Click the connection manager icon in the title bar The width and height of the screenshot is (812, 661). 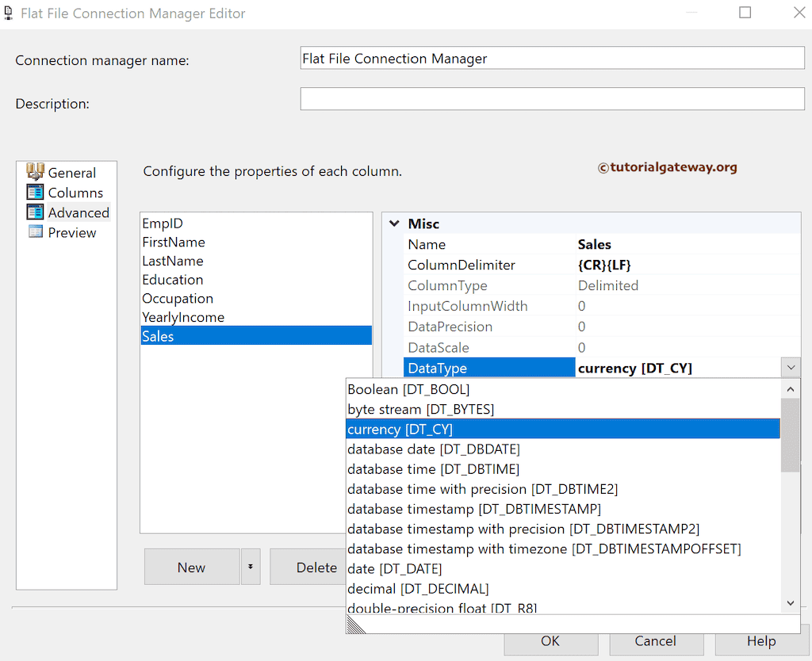tap(10, 13)
